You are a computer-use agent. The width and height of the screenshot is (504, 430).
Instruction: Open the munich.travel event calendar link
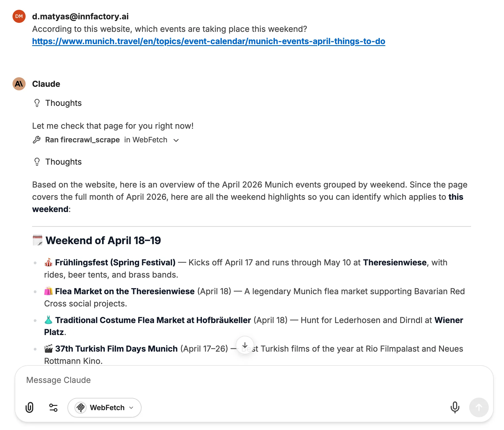coord(208,41)
